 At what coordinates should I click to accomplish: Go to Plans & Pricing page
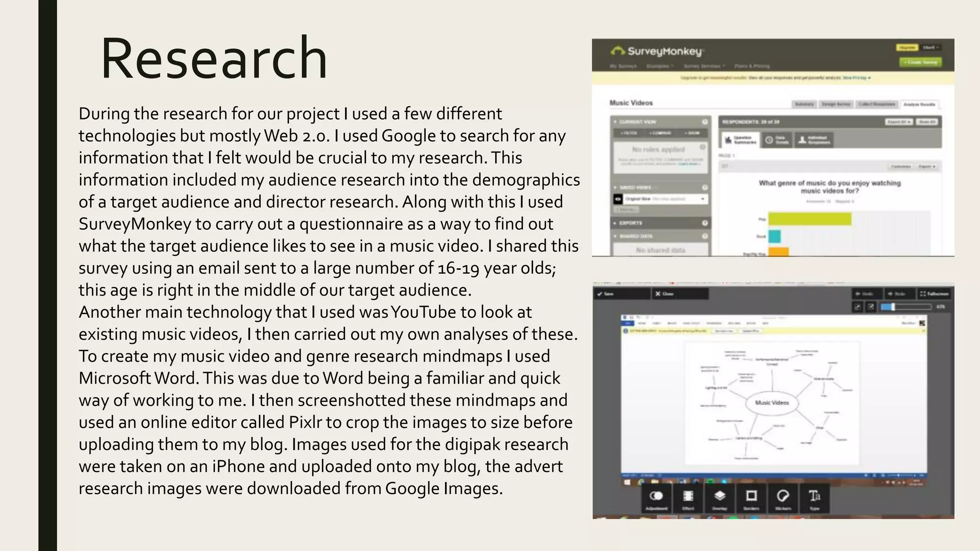(x=752, y=66)
